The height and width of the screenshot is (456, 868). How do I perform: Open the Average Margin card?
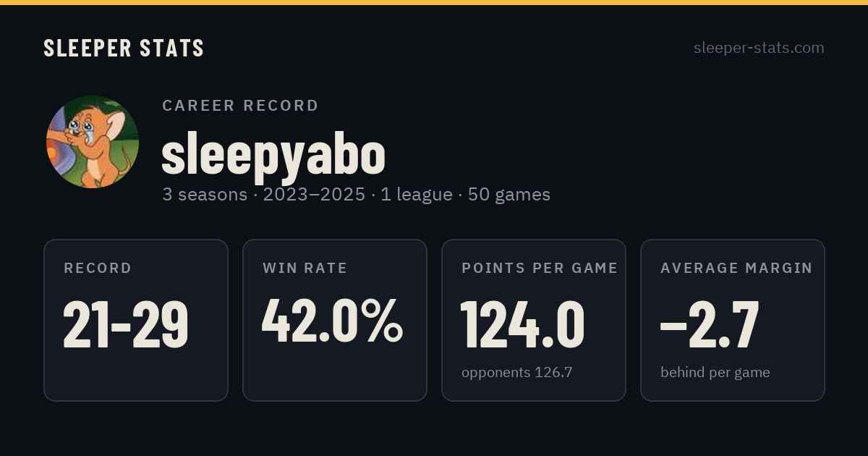tap(733, 320)
